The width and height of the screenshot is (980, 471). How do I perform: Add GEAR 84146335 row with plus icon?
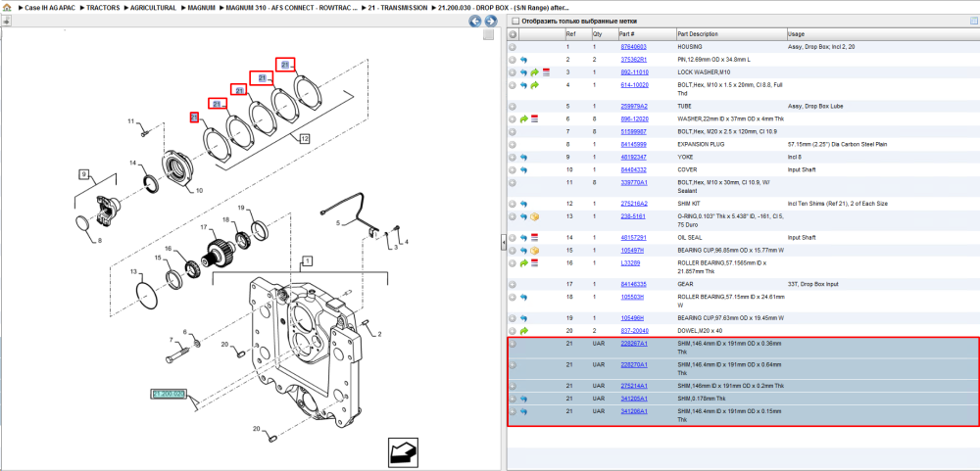point(513,284)
